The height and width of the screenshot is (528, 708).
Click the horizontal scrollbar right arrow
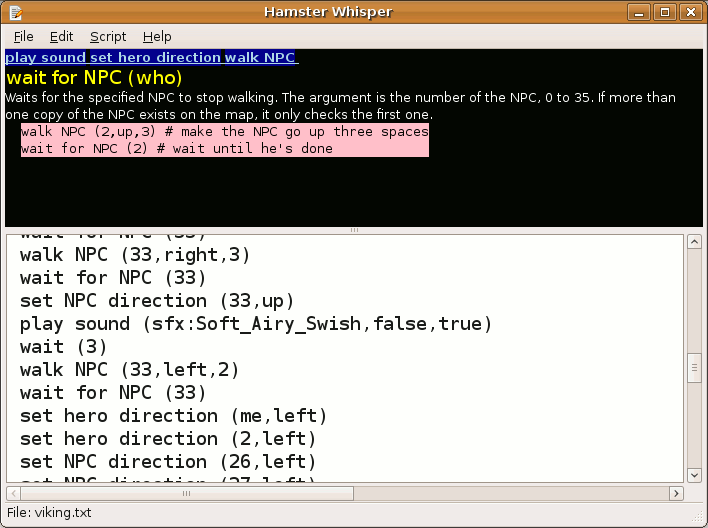(x=676, y=493)
